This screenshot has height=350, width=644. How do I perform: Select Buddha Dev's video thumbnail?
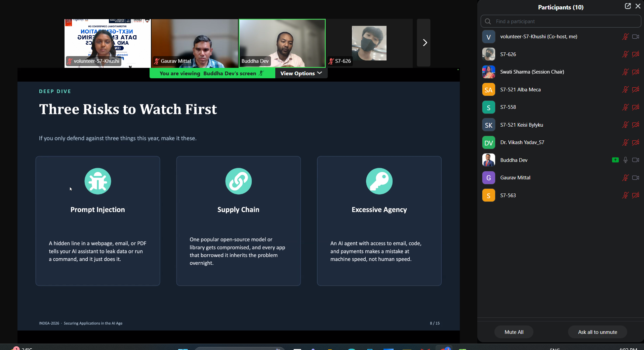tap(282, 43)
